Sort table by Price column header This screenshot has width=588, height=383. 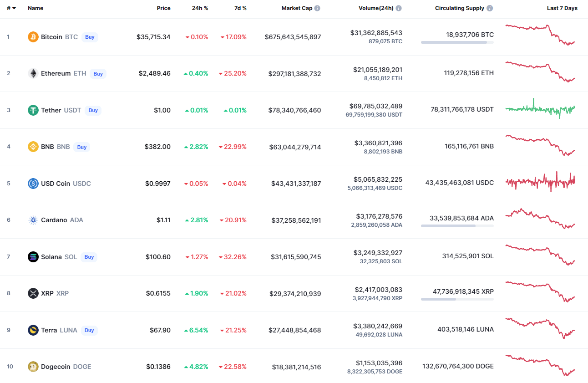(163, 8)
